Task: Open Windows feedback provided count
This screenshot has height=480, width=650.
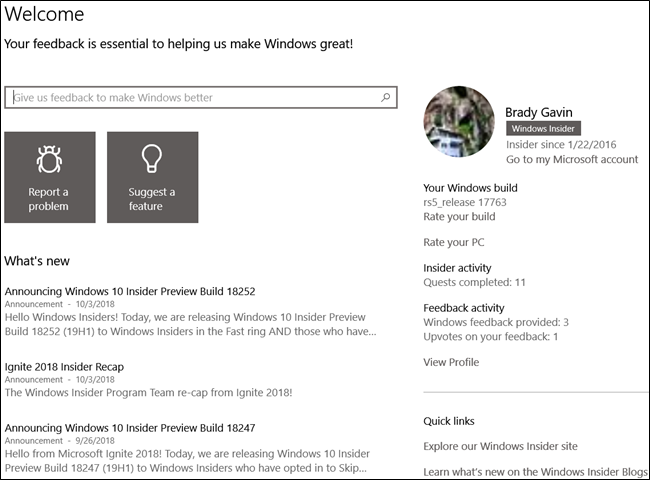Action: coord(496,322)
